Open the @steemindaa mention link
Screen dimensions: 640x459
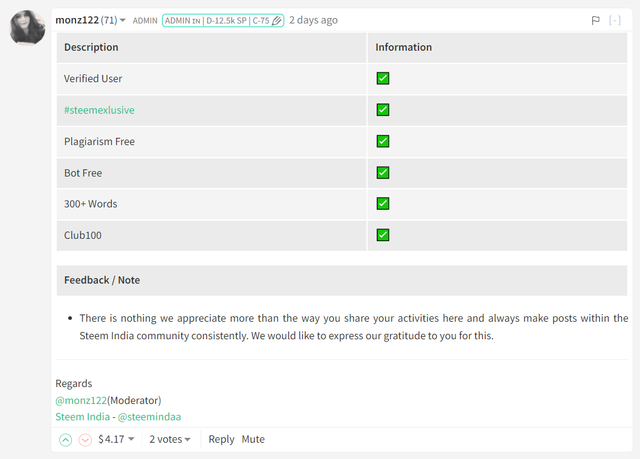(x=149, y=417)
